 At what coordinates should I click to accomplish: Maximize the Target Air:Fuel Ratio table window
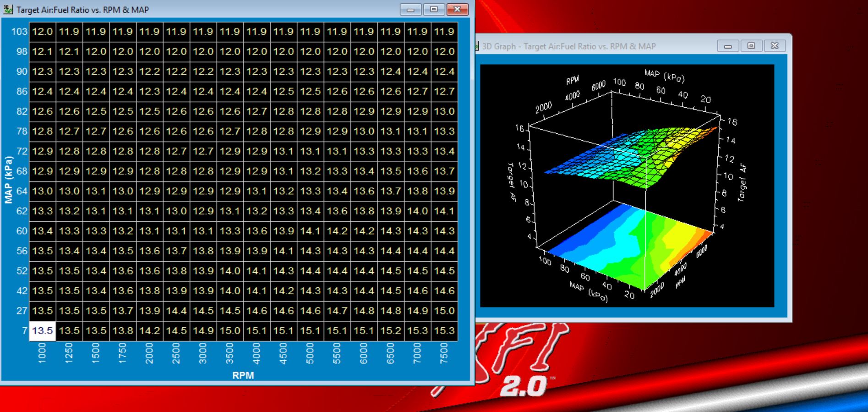pyautogui.click(x=433, y=10)
